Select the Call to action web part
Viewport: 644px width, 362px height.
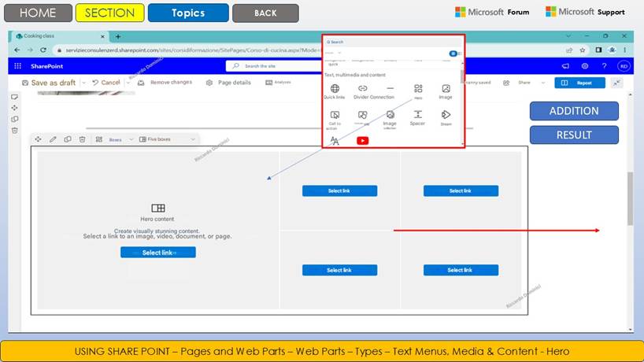point(335,116)
